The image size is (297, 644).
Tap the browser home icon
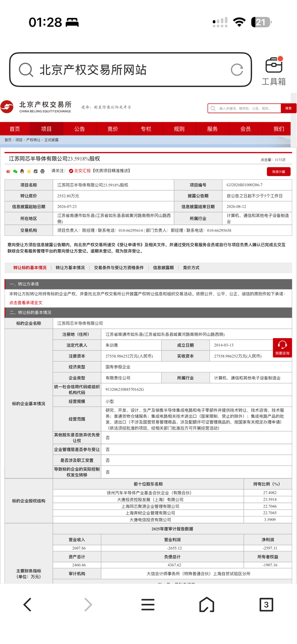pyautogui.click(x=207, y=605)
